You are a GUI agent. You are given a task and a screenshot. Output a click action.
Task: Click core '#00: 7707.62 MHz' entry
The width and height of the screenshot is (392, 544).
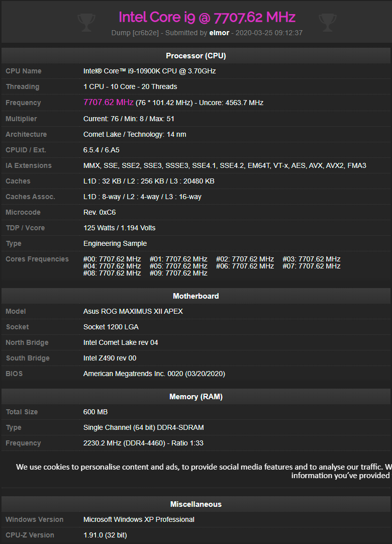click(x=112, y=259)
